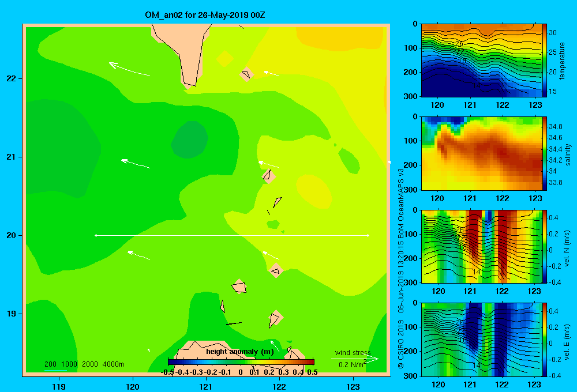Click the plot title 'OM_an02 for 26-May-2019 00Z'
The image size is (577, 392).
pos(205,15)
